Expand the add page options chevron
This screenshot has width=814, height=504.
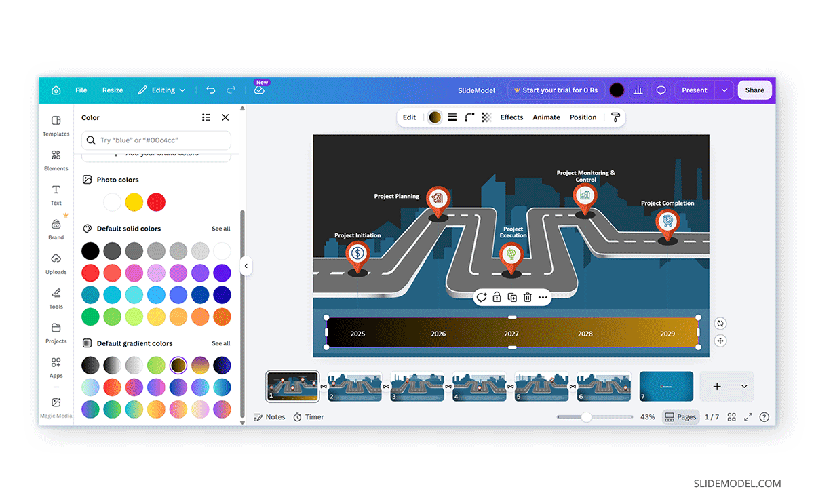[x=744, y=386]
